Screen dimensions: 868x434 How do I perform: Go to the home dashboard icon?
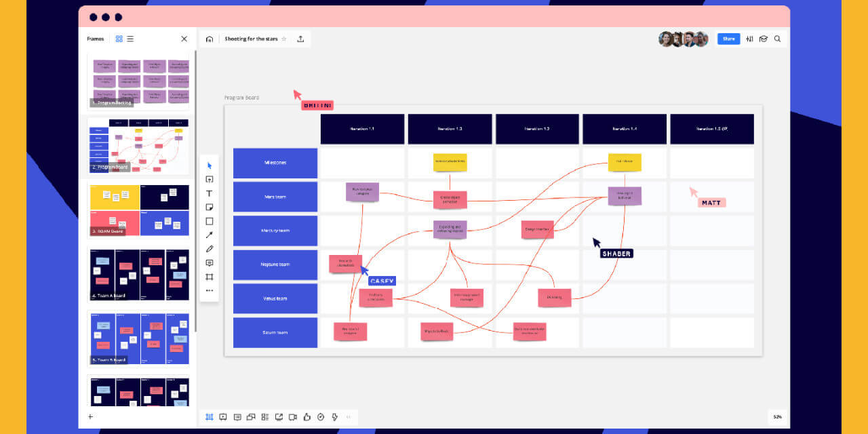click(x=210, y=39)
